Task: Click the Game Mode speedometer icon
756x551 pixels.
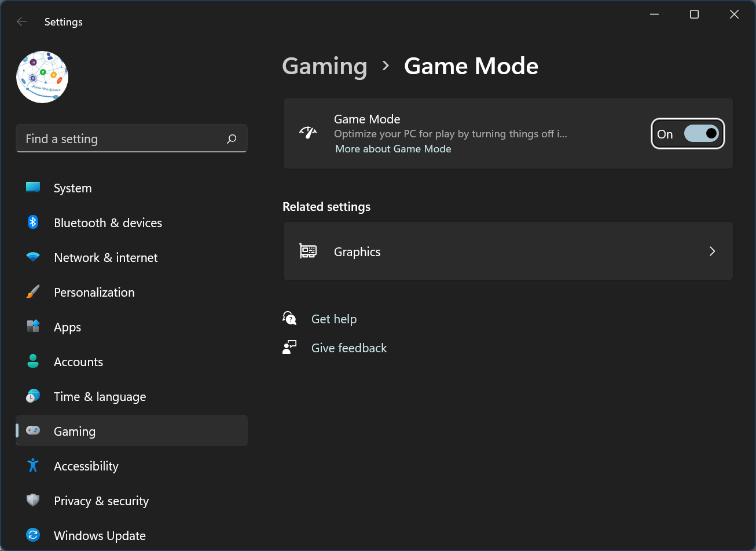Action: click(308, 133)
